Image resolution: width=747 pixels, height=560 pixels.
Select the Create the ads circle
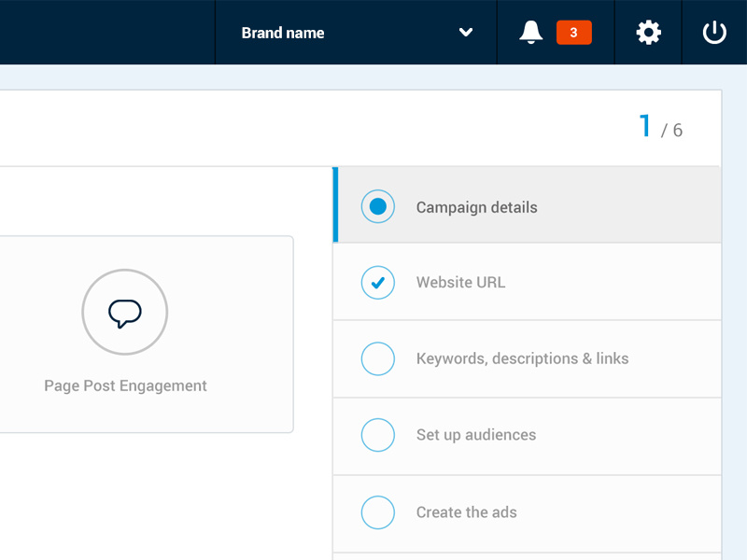click(378, 512)
